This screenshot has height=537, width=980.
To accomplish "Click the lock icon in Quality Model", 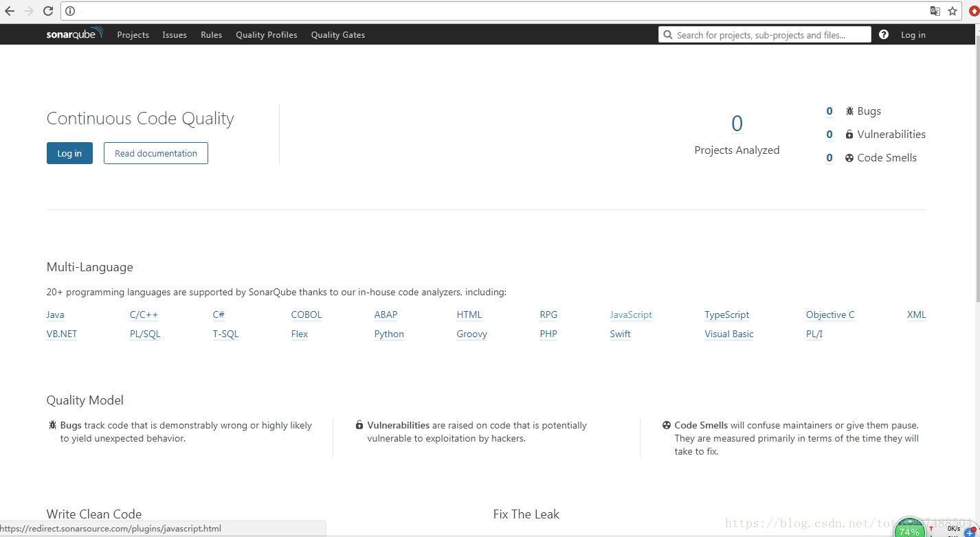I will [359, 425].
